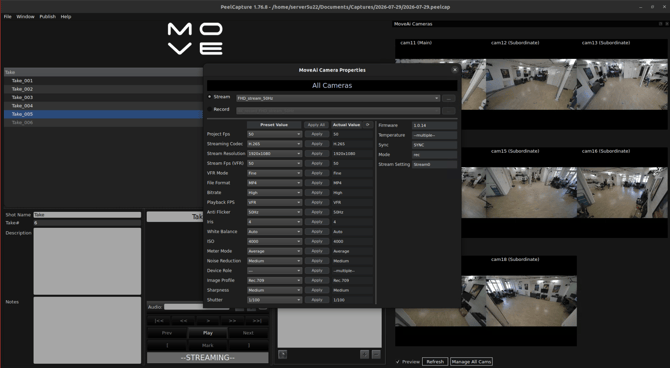Image resolution: width=670 pixels, height=368 pixels.
Task: Click the --STREAMING-- status button
Action: click(x=208, y=358)
